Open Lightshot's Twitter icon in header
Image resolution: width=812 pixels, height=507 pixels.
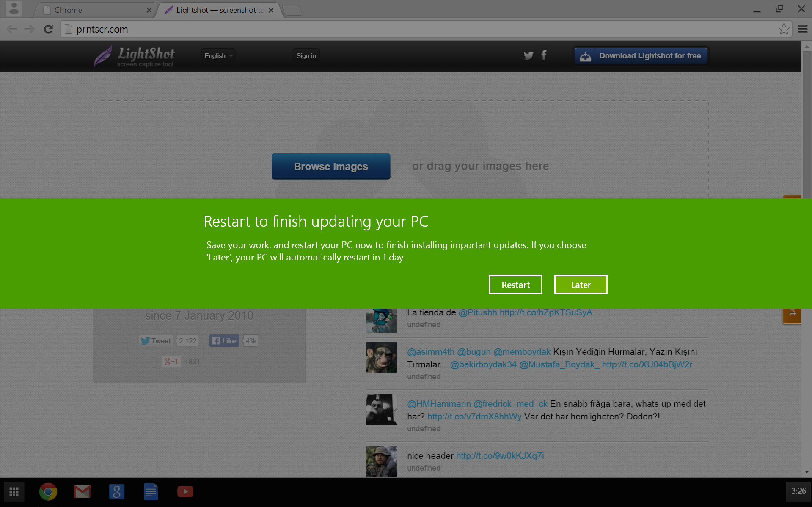pos(528,55)
